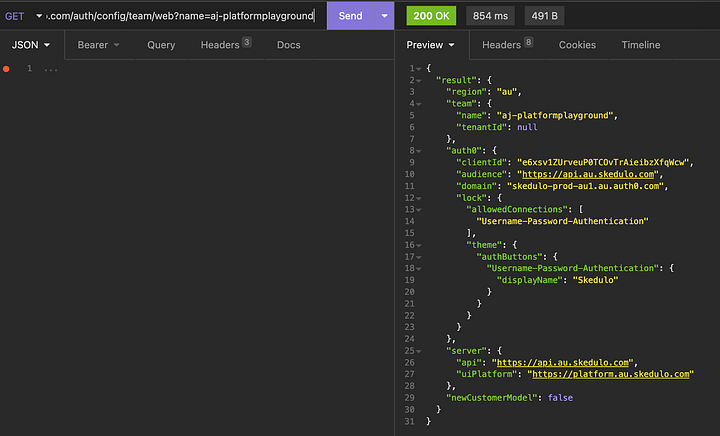Screen dimensions: 720x436
Task: Click the tenantId null value
Action: tap(527, 127)
